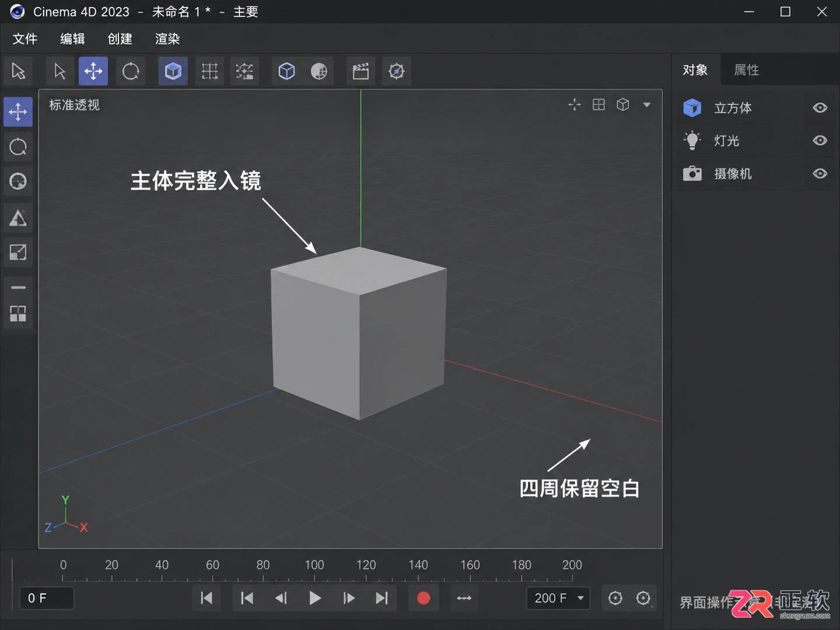The height and width of the screenshot is (630, 840).
Task: Activate the Rotate tool in top toolbar
Action: pos(131,71)
